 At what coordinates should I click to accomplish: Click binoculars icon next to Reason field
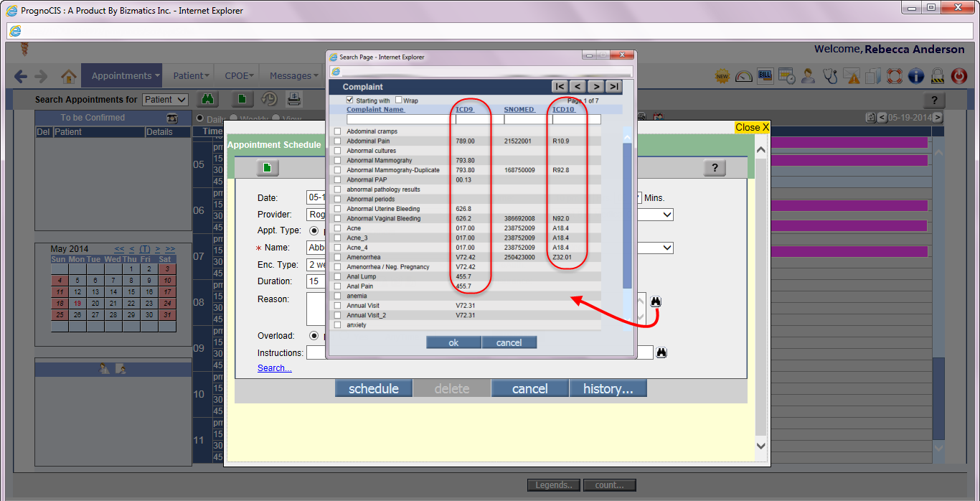point(656,301)
